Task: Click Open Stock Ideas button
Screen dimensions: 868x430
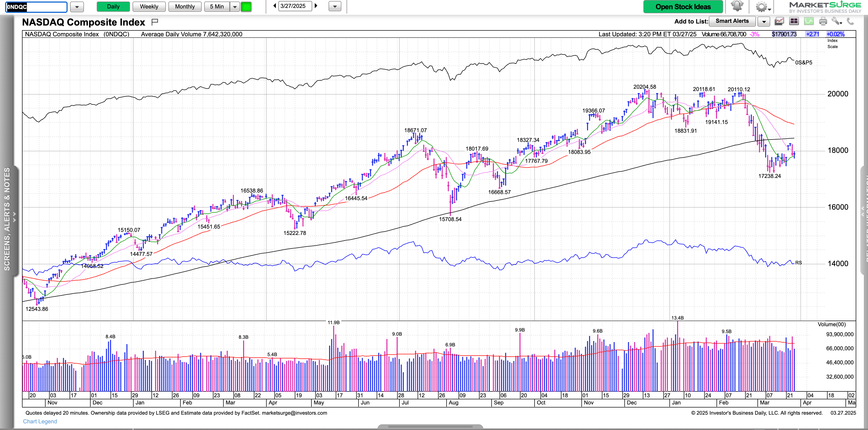Action: pyautogui.click(x=683, y=6)
